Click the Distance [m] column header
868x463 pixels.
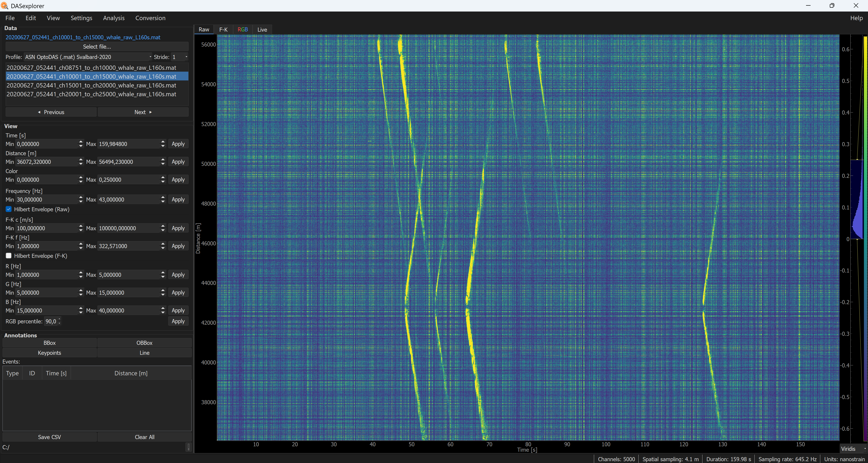(131, 373)
